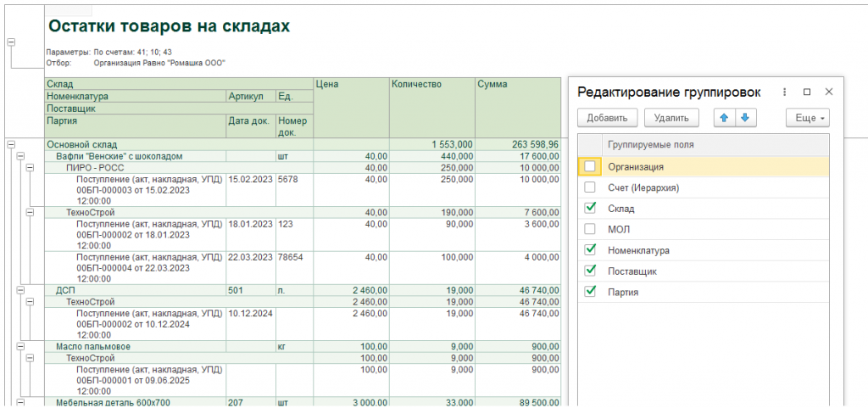Collapse the Масло пальмовое group
Screen dimensions: 868x408
20,347
